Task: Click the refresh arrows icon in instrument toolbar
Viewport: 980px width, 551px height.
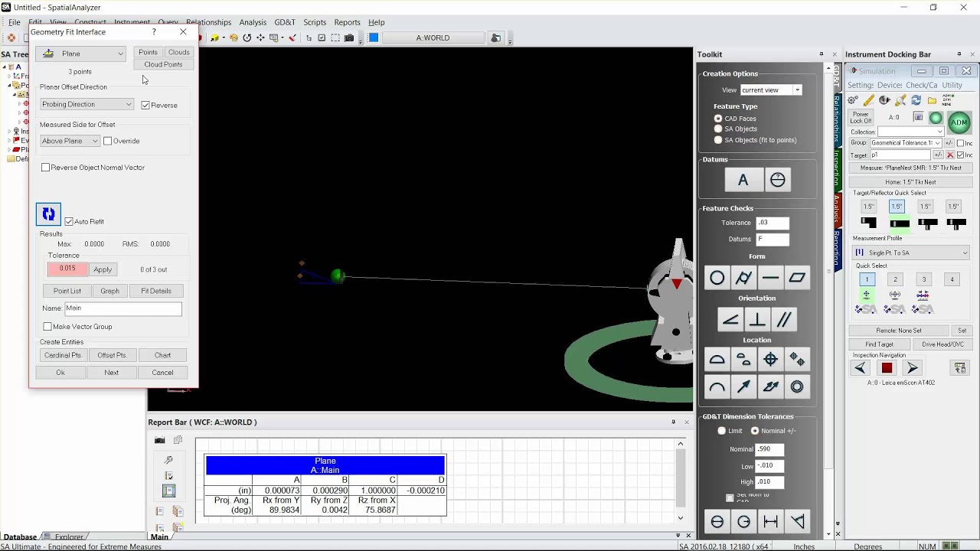Action: (916, 100)
